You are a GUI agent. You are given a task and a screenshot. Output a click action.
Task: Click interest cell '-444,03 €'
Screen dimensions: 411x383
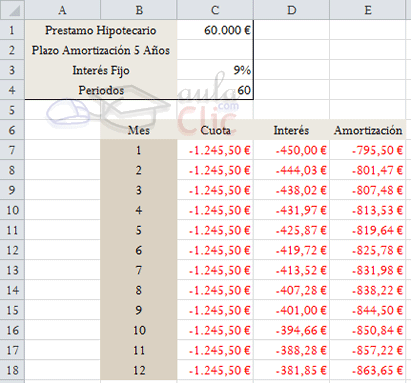pyautogui.click(x=291, y=170)
